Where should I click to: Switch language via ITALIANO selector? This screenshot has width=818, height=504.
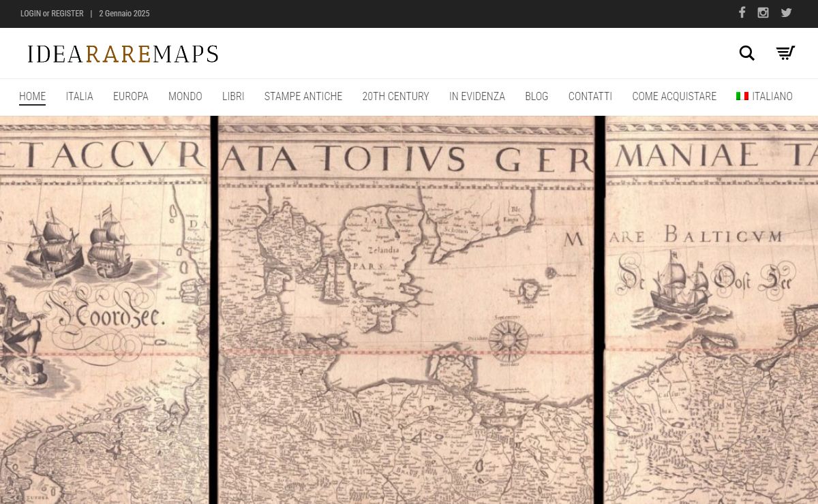click(x=764, y=97)
